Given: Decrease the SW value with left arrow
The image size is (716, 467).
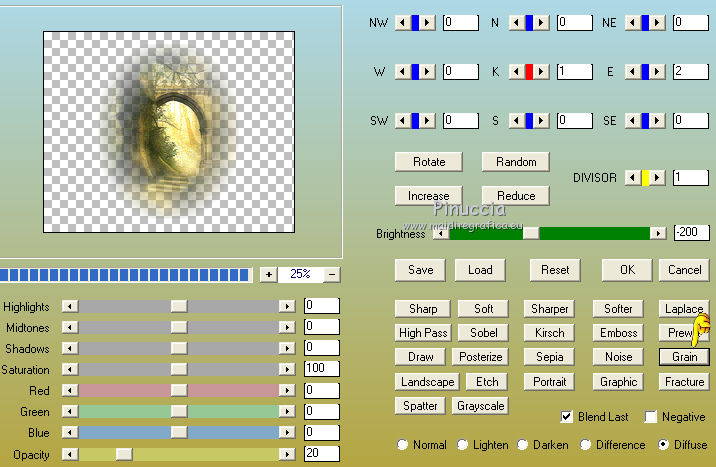Looking at the screenshot, I should (402, 121).
